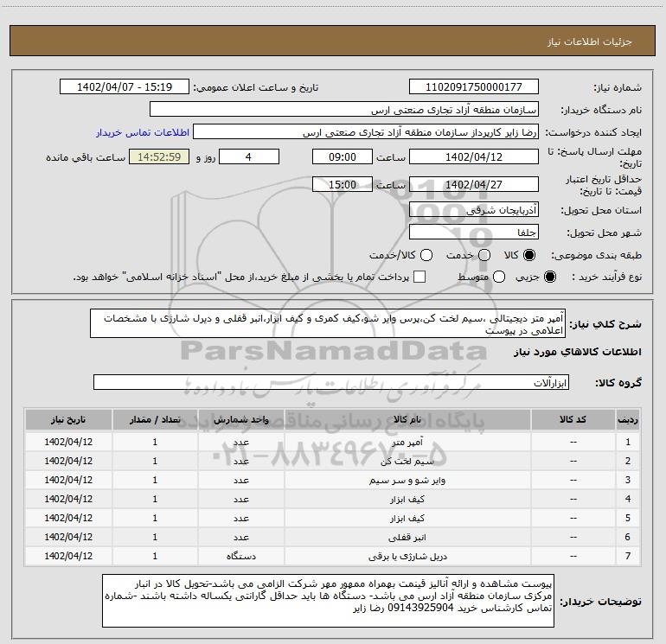Select the انبر قفلی item name
The height and width of the screenshot is (644, 666).
[407, 537]
